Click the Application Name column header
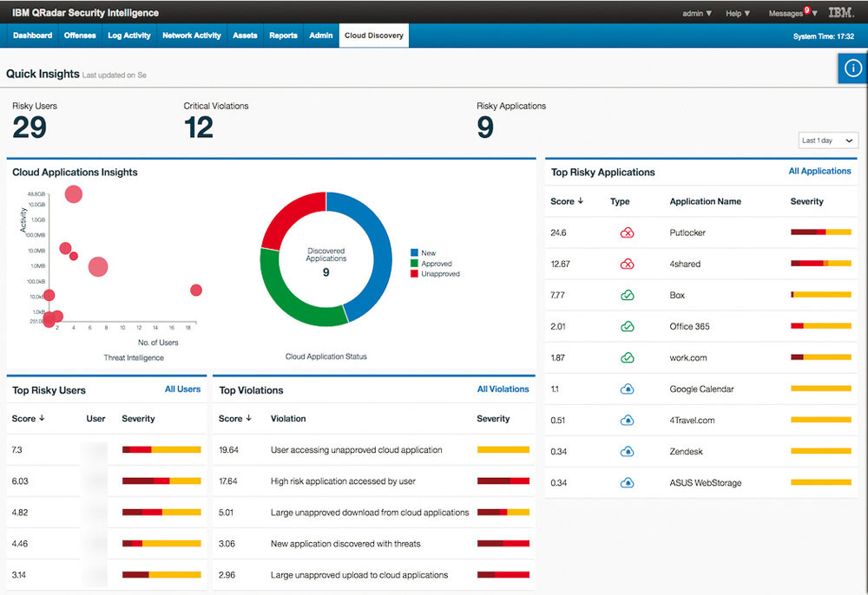The image size is (868, 595). click(x=705, y=202)
